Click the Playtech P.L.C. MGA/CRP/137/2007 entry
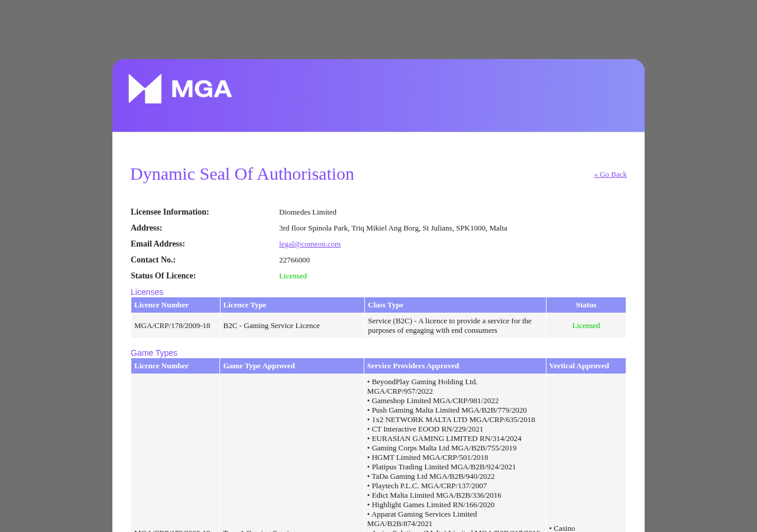The height and width of the screenshot is (532, 757). [x=427, y=486]
